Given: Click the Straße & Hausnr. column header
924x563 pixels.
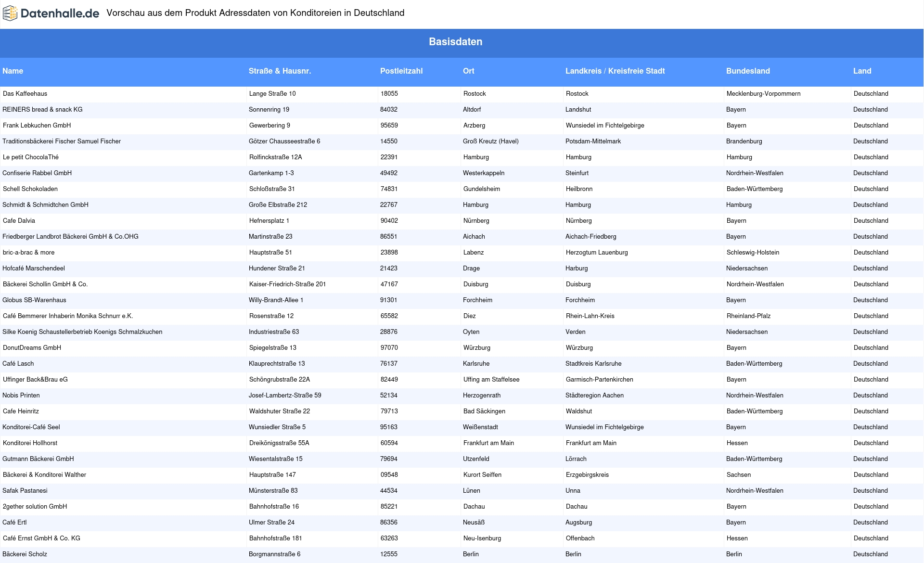Looking at the screenshot, I should click(x=280, y=71).
